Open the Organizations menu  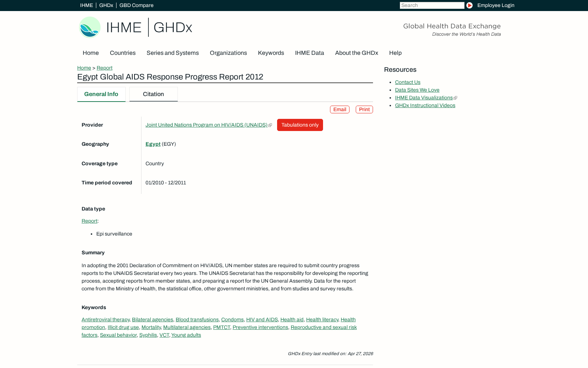228,53
